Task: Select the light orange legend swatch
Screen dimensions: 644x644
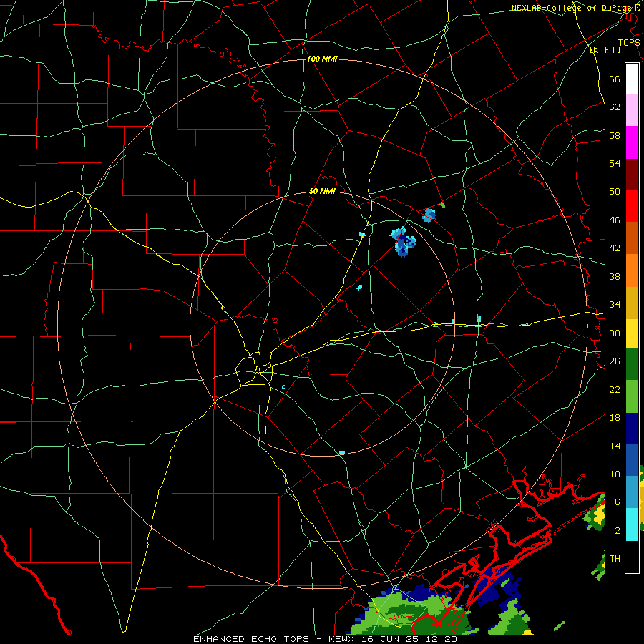Action: [x=632, y=270]
